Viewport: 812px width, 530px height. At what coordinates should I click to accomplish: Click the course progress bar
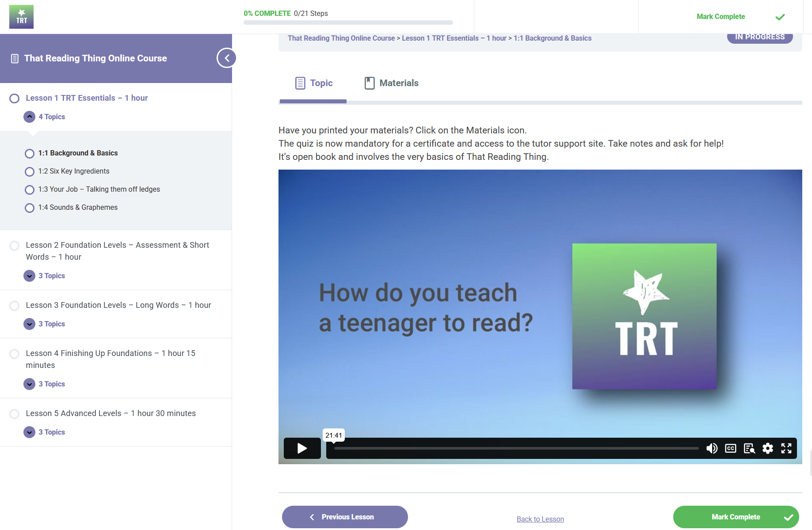(x=348, y=23)
